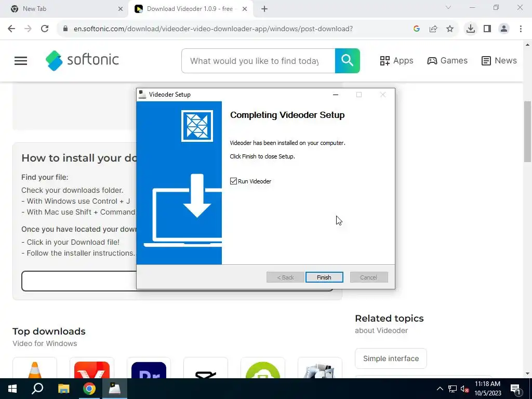The width and height of the screenshot is (532, 399).
Task: Open the News section
Action: [499, 61]
